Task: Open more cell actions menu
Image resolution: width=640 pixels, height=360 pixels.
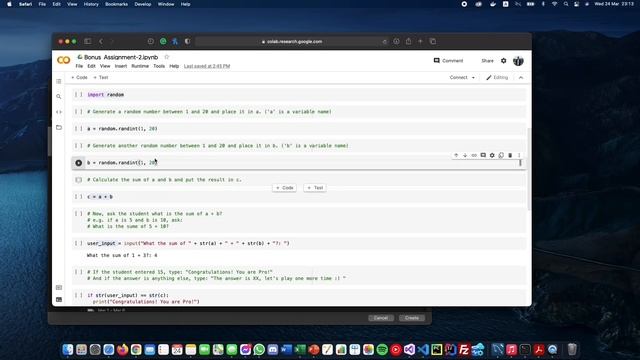Action: click(x=519, y=156)
